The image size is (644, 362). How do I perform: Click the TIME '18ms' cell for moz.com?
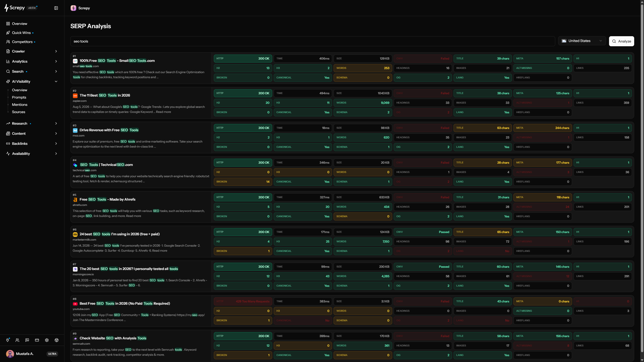point(303,128)
